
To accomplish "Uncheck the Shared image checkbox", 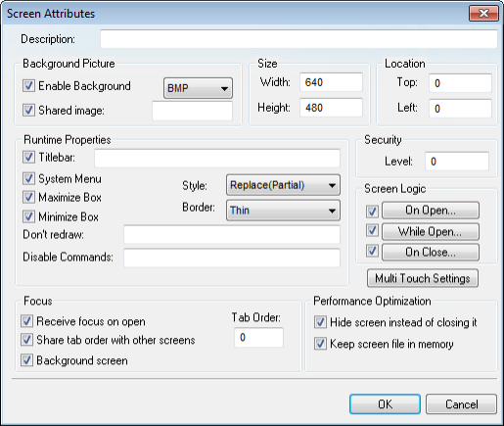I will 28,110.
